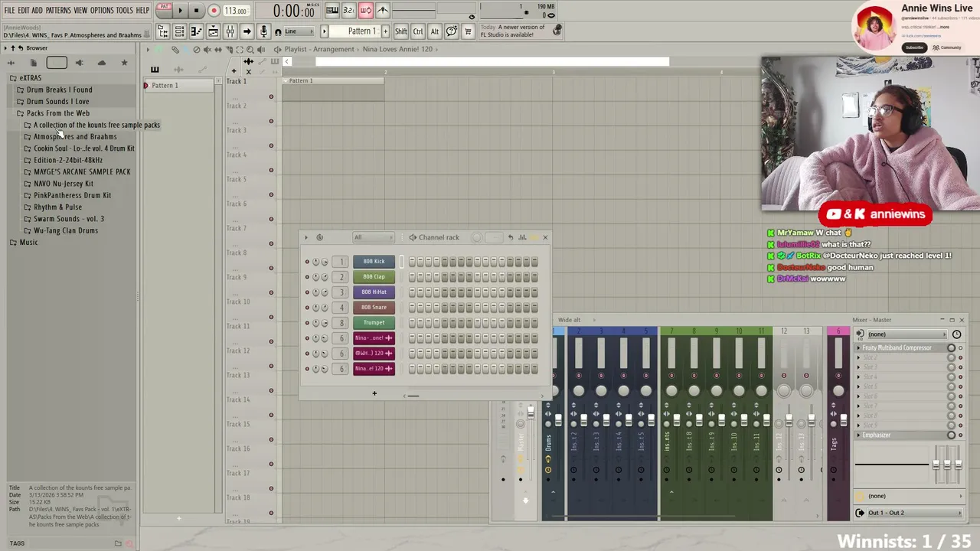Click the star favorites tab in Browser
The width and height of the screenshot is (980, 551).
(x=124, y=63)
